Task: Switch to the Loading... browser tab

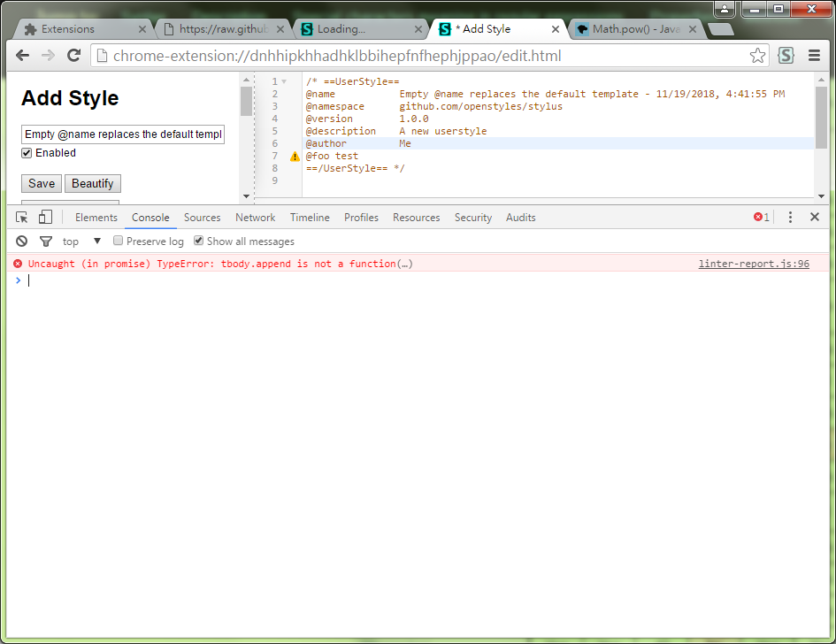Action: [x=362, y=29]
